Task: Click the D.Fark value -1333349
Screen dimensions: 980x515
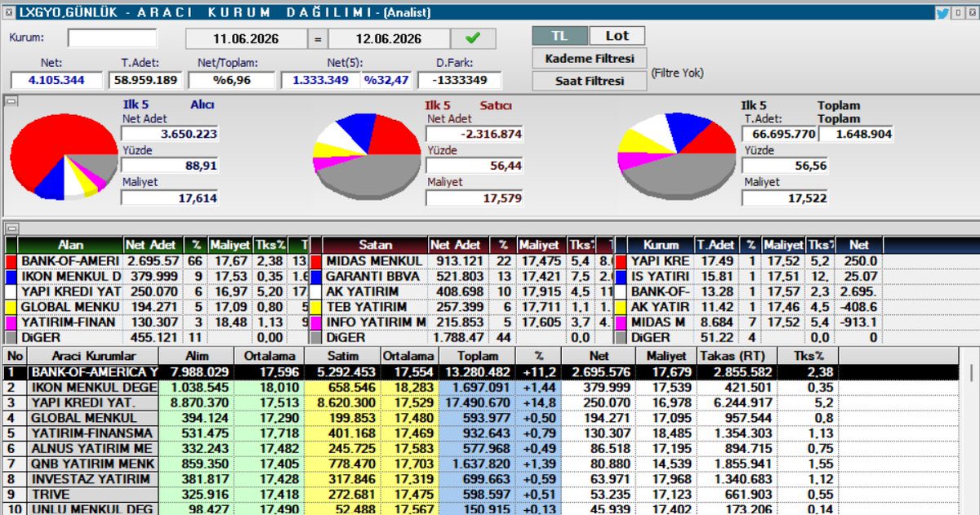Action: 460,80
